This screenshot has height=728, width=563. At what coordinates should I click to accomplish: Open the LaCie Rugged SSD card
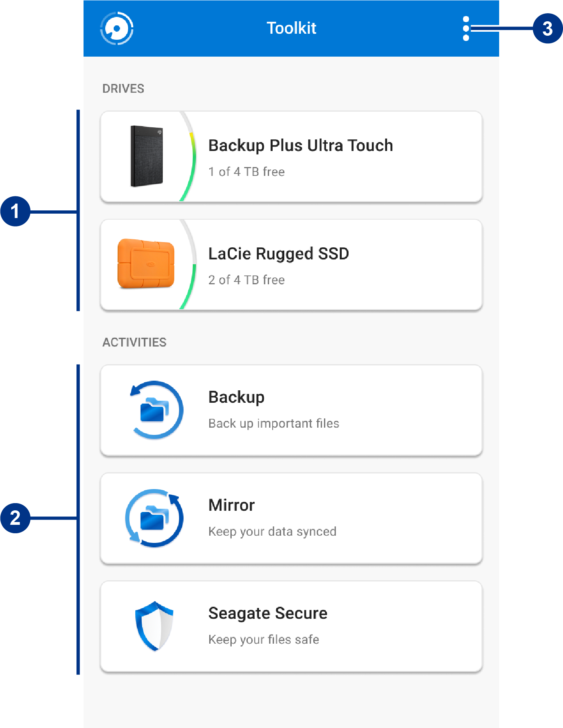click(291, 265)
